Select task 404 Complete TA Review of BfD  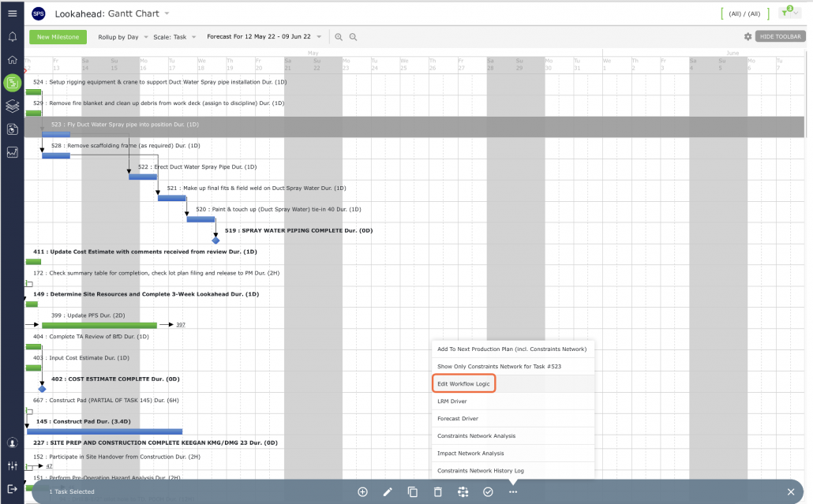point(91,337)
